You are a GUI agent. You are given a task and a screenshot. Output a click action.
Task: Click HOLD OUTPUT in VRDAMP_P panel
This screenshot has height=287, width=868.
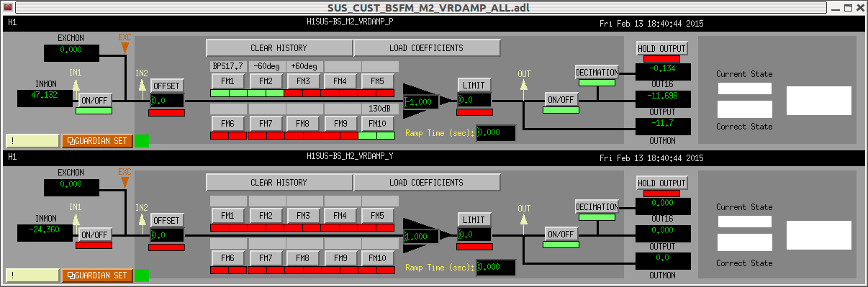pyautogui.click(x=662, y=48)
